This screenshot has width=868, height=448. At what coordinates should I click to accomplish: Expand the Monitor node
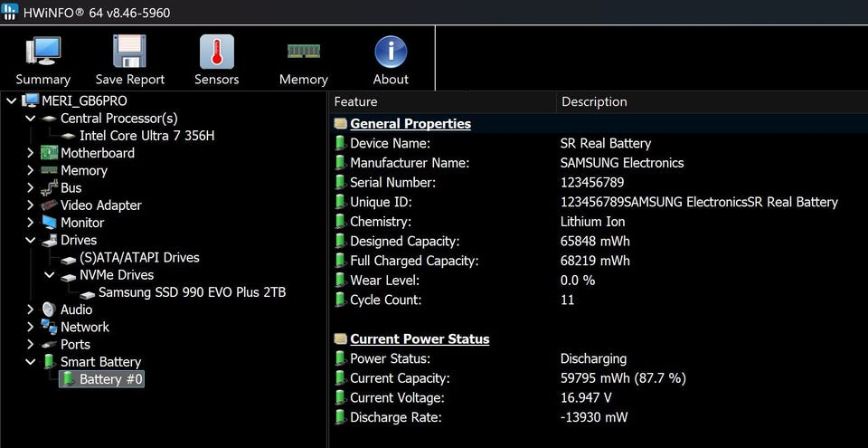point(31,223)
